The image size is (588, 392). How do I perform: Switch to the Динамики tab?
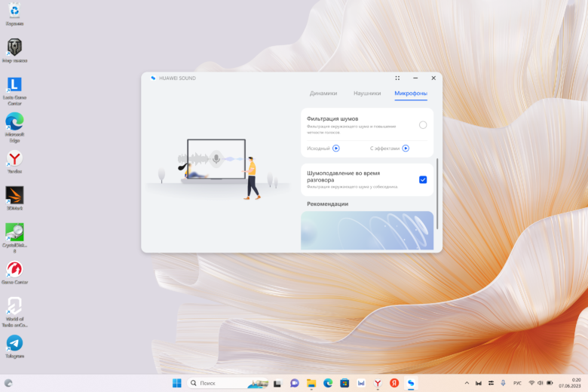pyautogui.click(x=323, y=93)
